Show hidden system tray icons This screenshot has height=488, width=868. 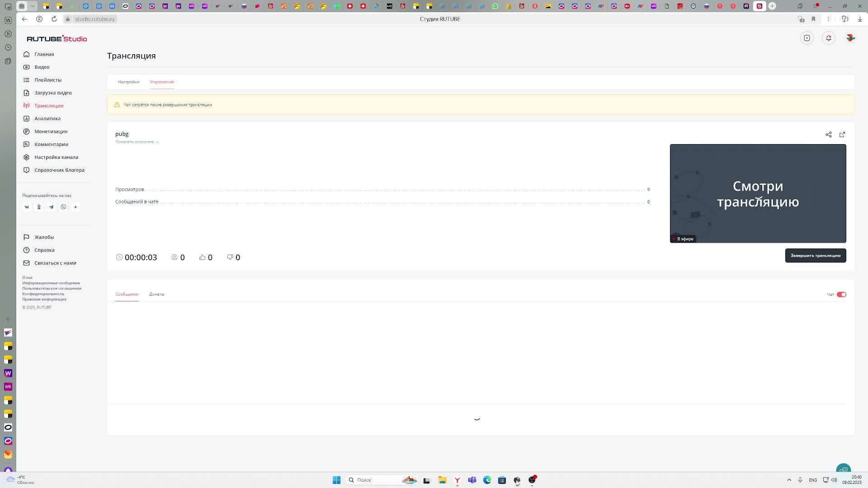click(x=789, y=480)
